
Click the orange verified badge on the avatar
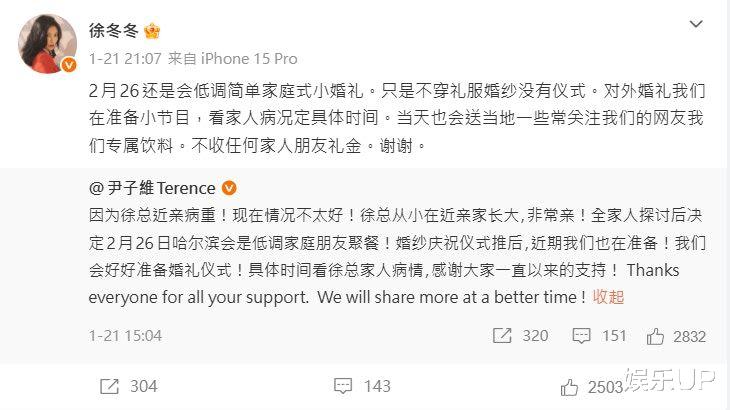pyautogui.click(x=69, y=65)
